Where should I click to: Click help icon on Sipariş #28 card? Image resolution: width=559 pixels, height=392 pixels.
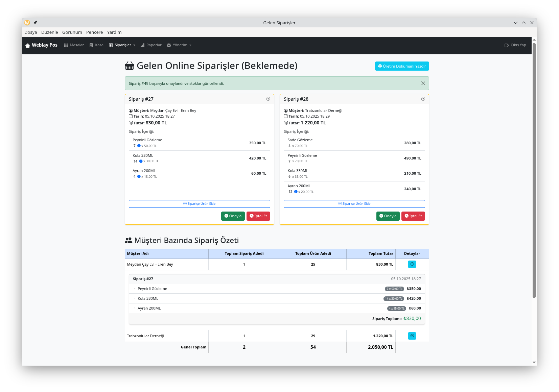coord(423,99)
